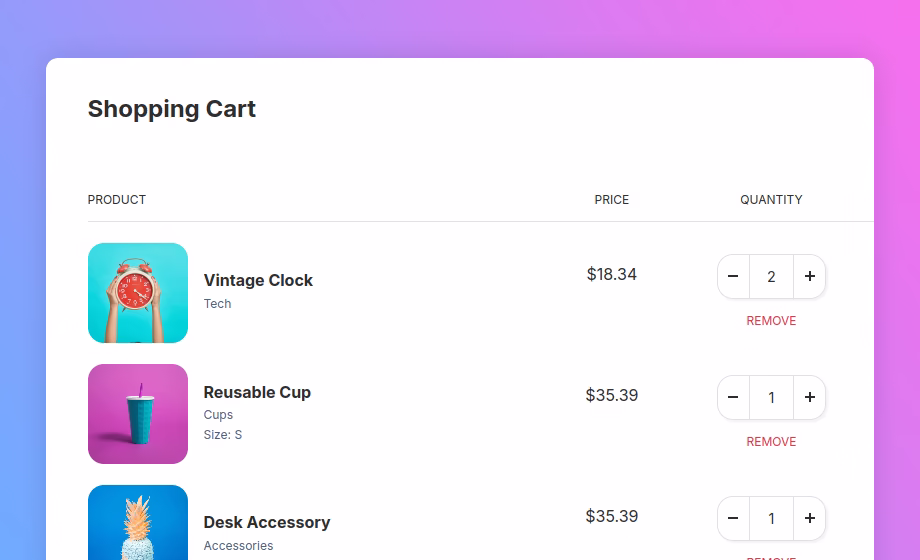Viewport: 920px width, 560px height.
Task: Click Vintage Clock quantity input field
Action: [771, 276]
